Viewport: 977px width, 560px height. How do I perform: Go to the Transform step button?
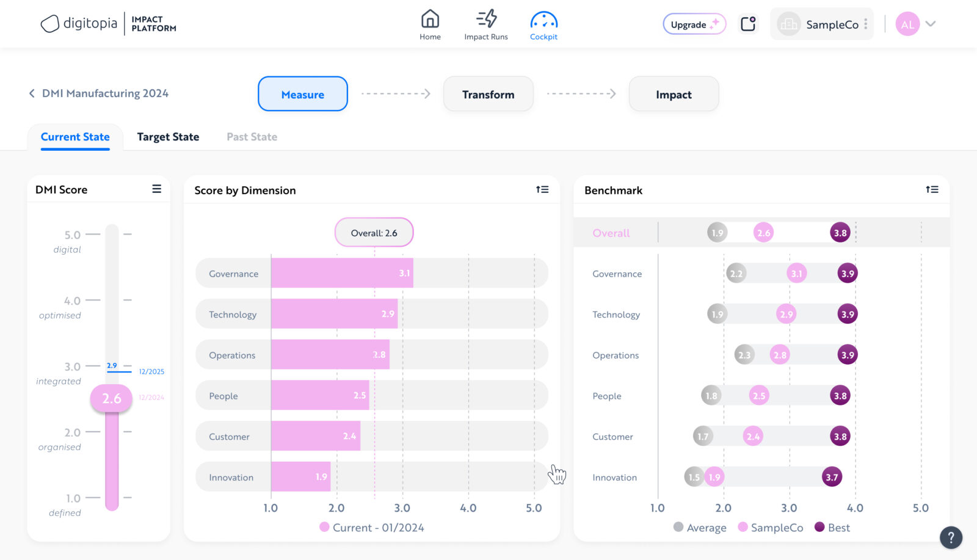(x=488, y=94)
